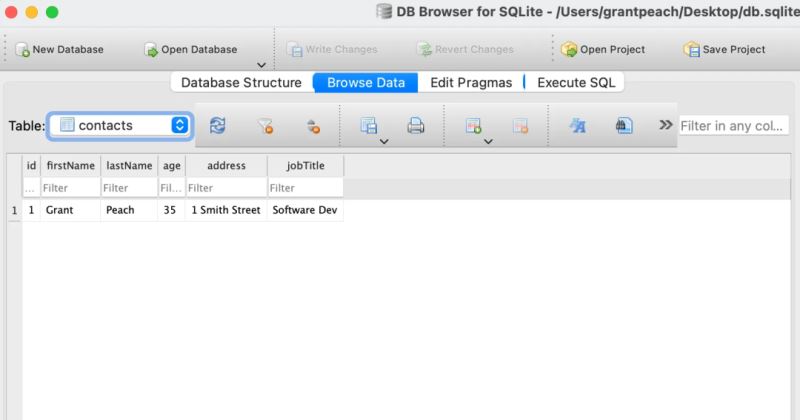Sort by the jobTitle column header

(305, 165)
